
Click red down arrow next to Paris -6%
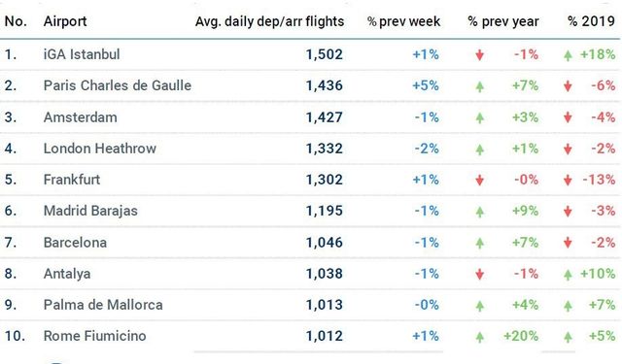pos(568,86)
